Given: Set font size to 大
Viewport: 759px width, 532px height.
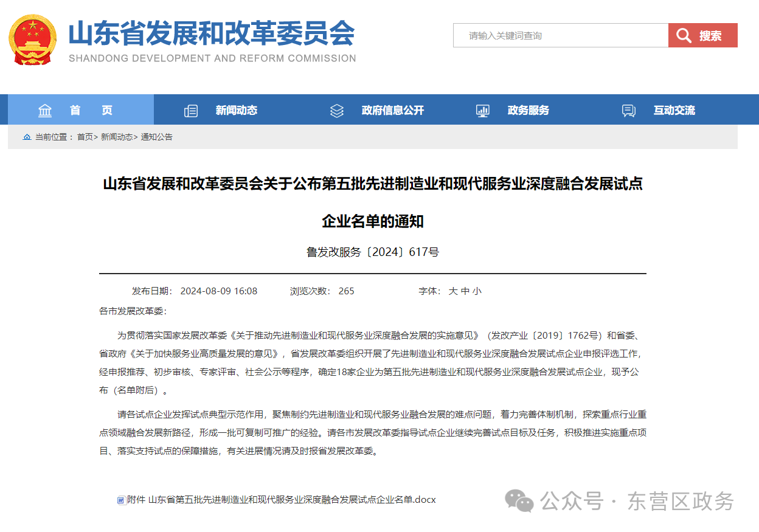Looking at the screenshot, I should click(453, 291).
